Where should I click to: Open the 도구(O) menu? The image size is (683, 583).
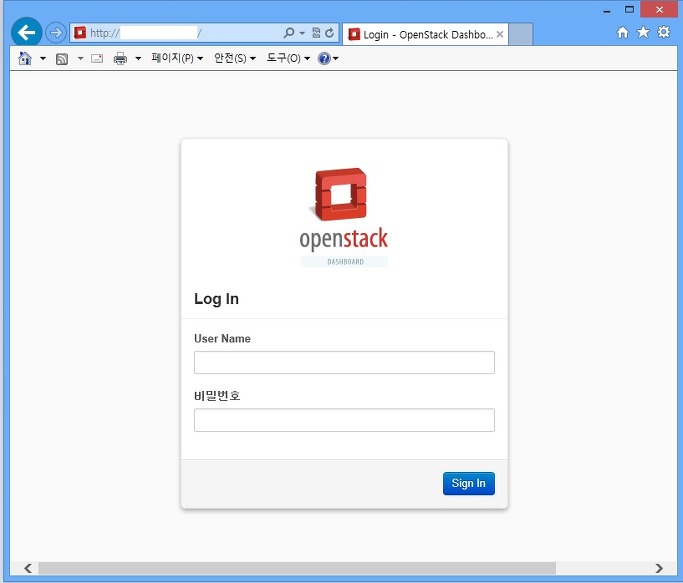click(x=288, y=58)
